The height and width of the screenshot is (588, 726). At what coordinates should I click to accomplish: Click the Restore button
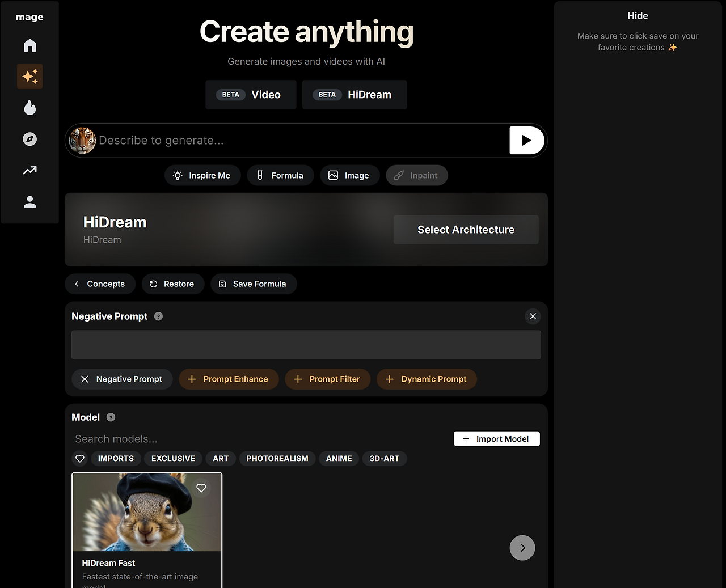pos(172,284)
